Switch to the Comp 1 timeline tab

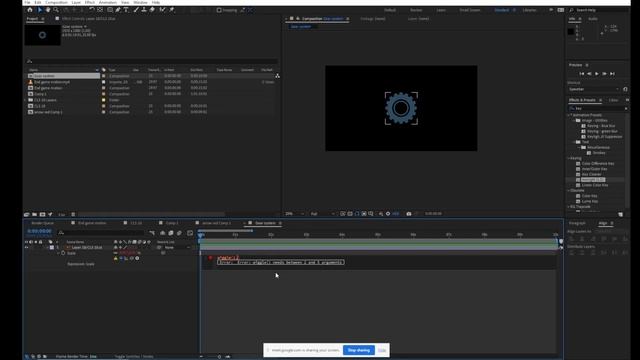172,223
